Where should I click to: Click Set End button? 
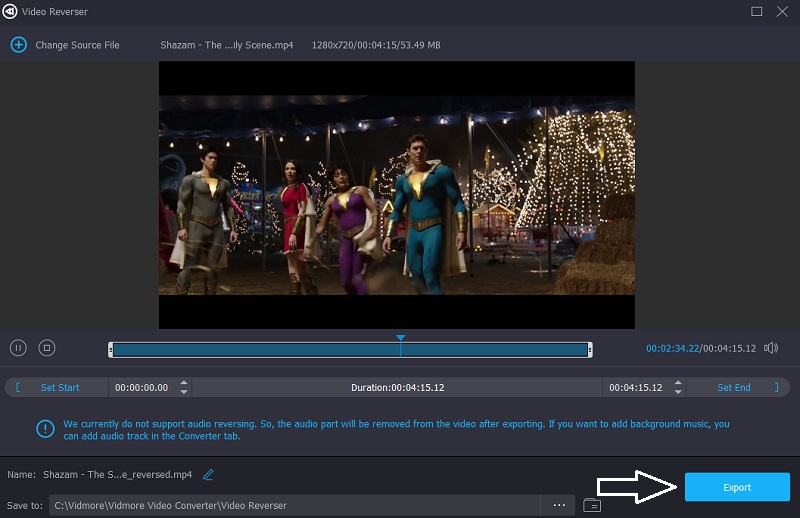click(733, 387)
